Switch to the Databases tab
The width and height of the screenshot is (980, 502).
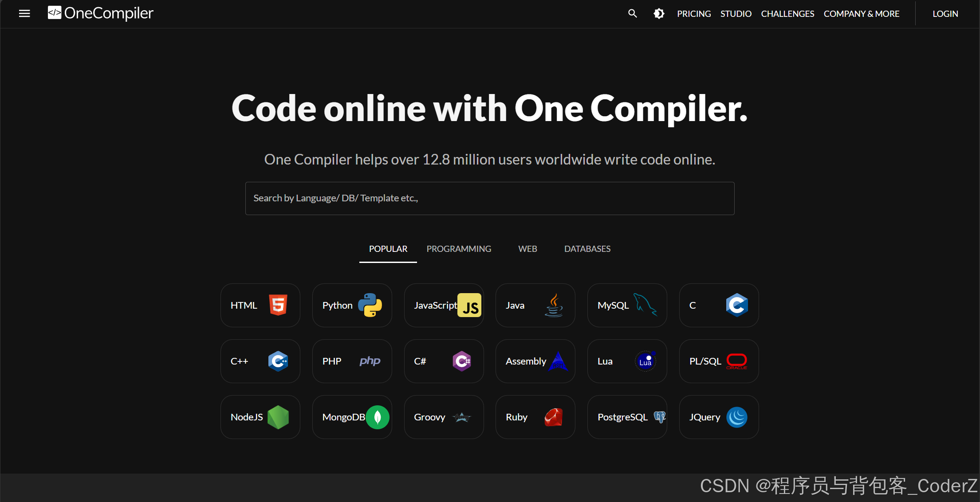click(x=587, y=249)
